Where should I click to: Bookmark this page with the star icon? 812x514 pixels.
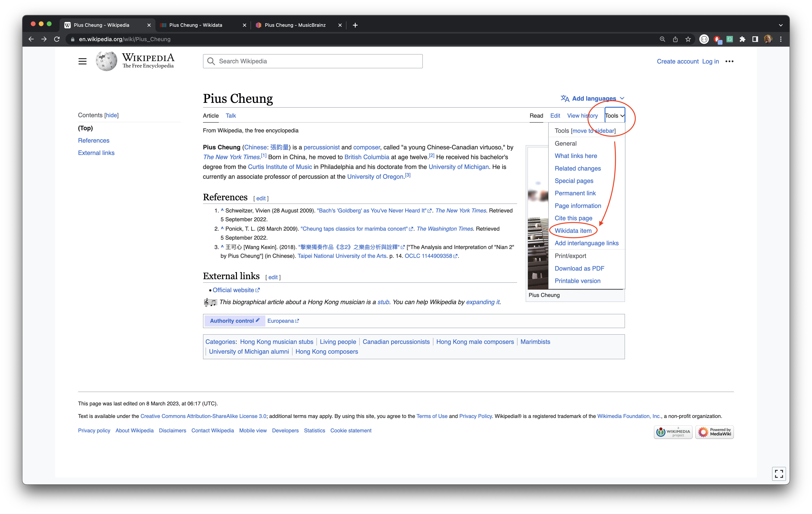(688, 39)
